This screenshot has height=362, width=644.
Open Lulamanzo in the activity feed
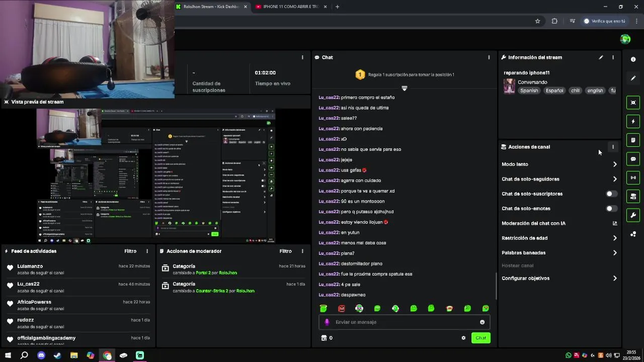[x=30, y=266]
